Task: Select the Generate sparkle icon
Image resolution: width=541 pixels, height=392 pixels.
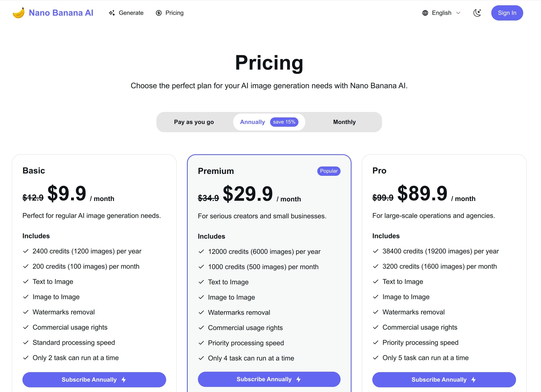Action: (112, 13)
